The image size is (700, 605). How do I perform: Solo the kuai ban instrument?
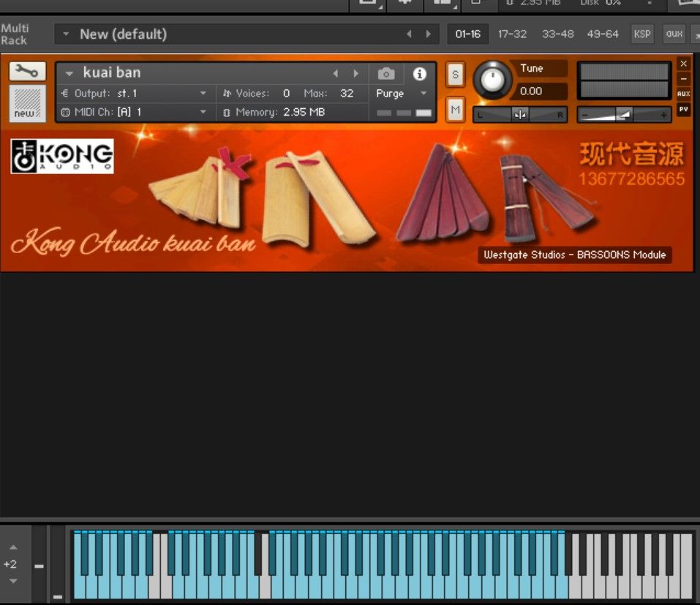pos(455,74)
